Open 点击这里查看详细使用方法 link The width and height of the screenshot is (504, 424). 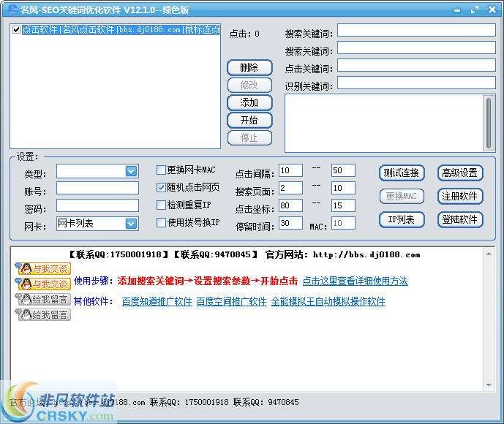(356, 281)
